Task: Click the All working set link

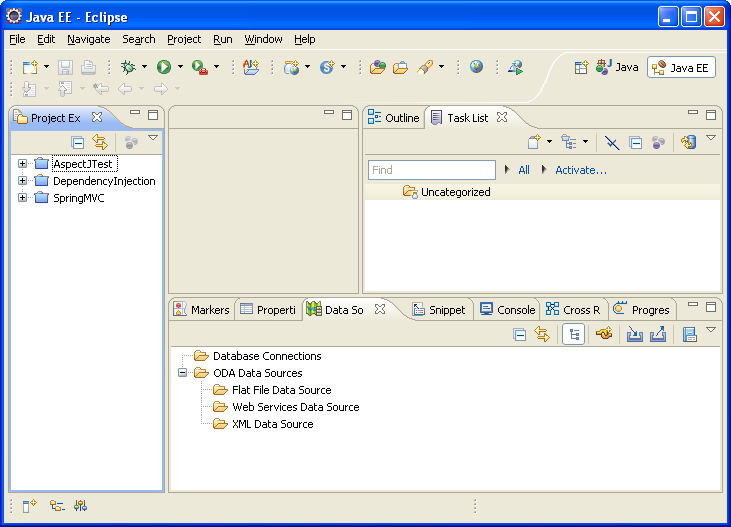Action: coord(523,170)
